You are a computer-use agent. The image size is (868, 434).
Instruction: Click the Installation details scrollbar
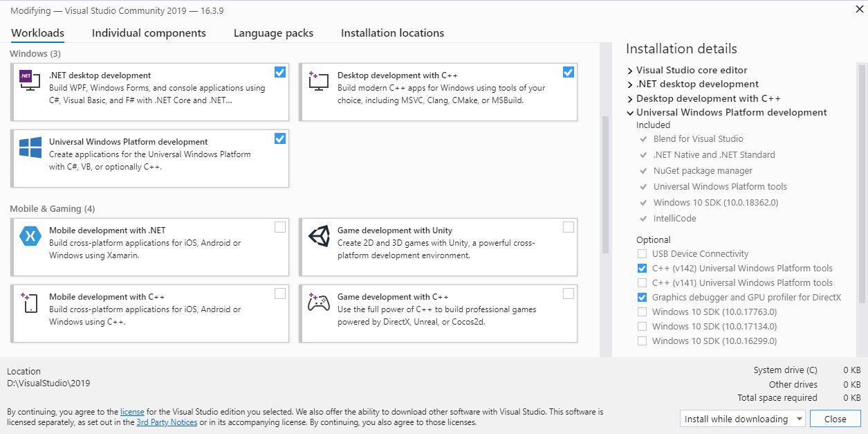tap(862, 183)
